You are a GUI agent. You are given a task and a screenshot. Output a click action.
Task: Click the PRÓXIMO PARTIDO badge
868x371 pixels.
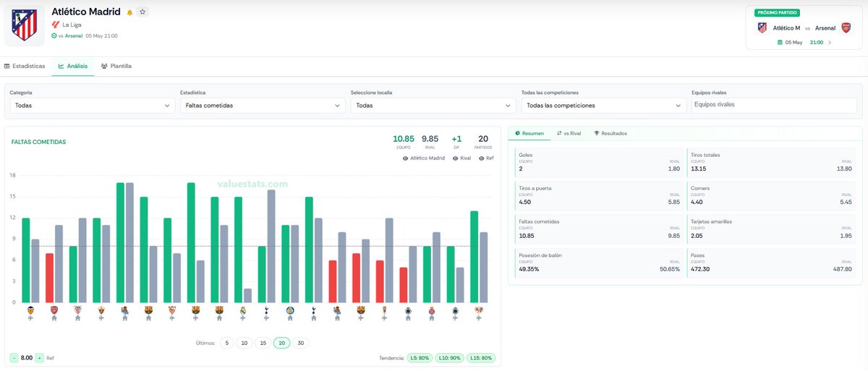coord(777,12)
